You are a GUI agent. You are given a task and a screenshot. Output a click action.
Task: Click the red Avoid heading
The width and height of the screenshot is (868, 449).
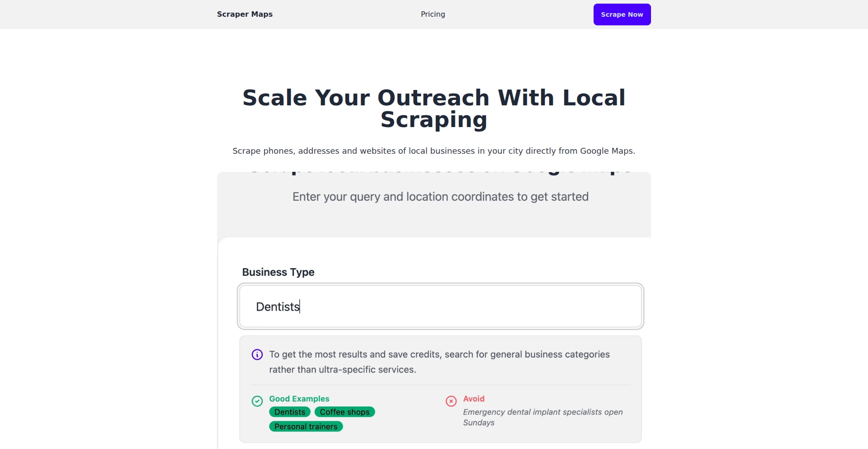pos(473,399)
